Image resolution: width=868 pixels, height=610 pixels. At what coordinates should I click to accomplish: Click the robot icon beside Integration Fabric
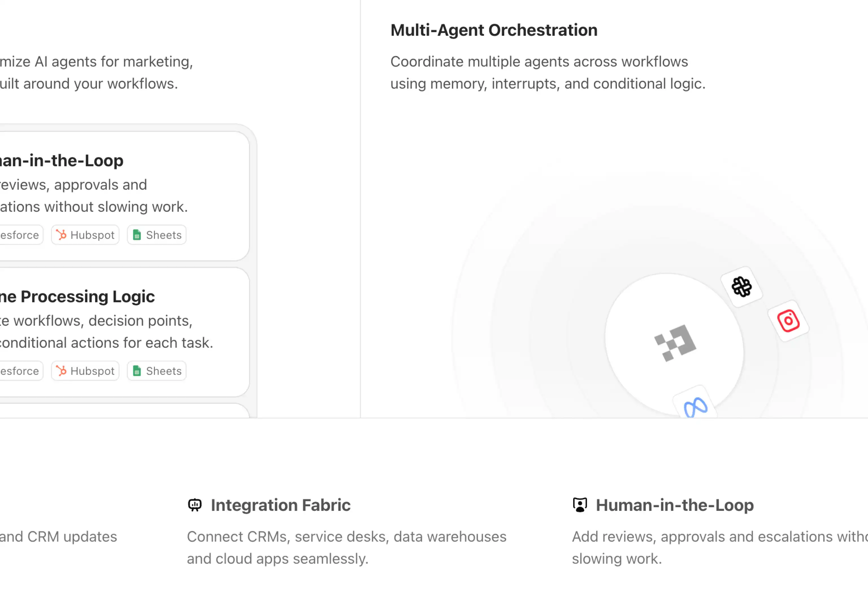(x=195, y=505)
